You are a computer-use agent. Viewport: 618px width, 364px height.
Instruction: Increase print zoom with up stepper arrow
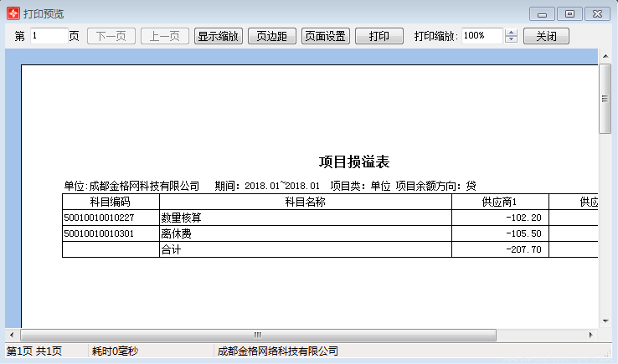(x=511, y=33)
